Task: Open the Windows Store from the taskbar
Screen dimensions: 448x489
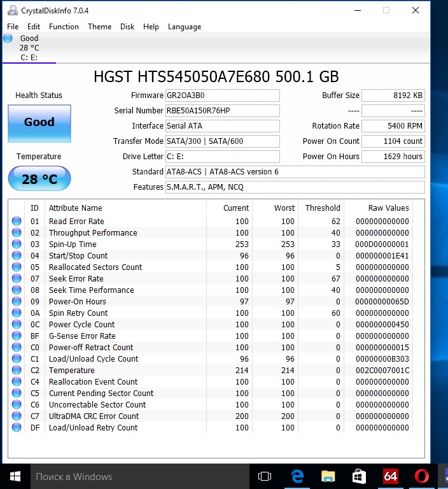Action: 359,476
